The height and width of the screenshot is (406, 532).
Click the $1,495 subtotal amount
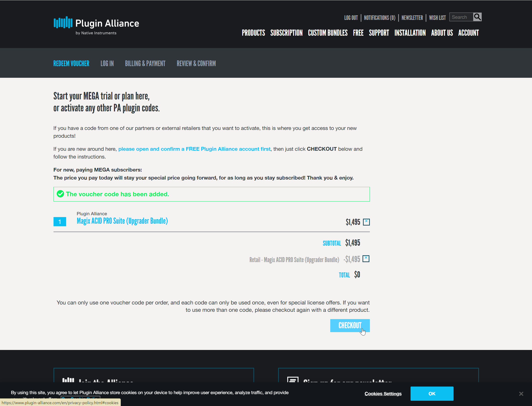(352, 243)
